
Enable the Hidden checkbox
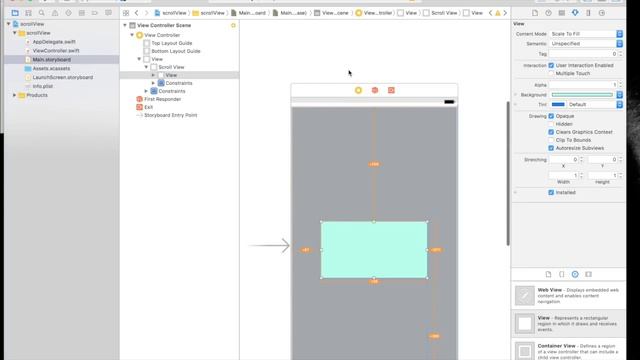click(x=551, y=124)
